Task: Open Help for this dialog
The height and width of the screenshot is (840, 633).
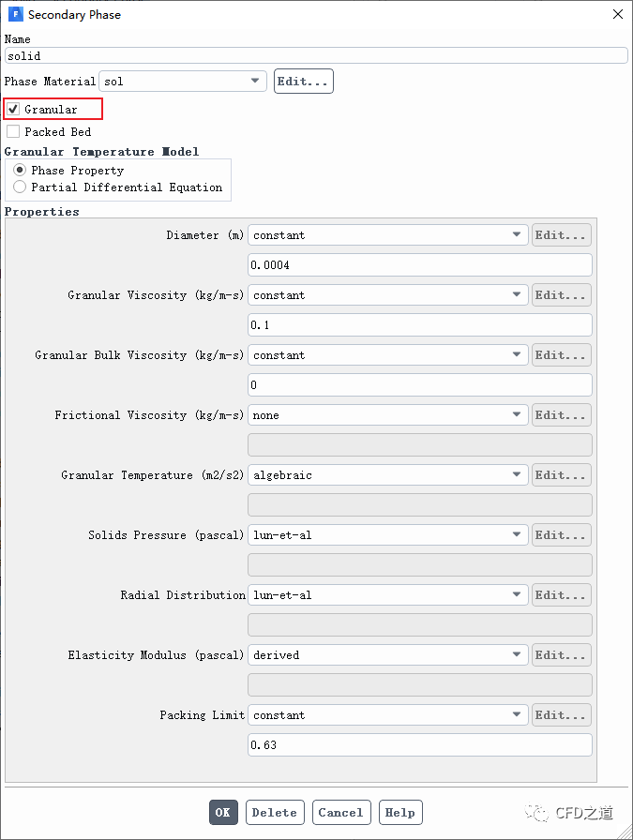Action: [x=400, y=813]
